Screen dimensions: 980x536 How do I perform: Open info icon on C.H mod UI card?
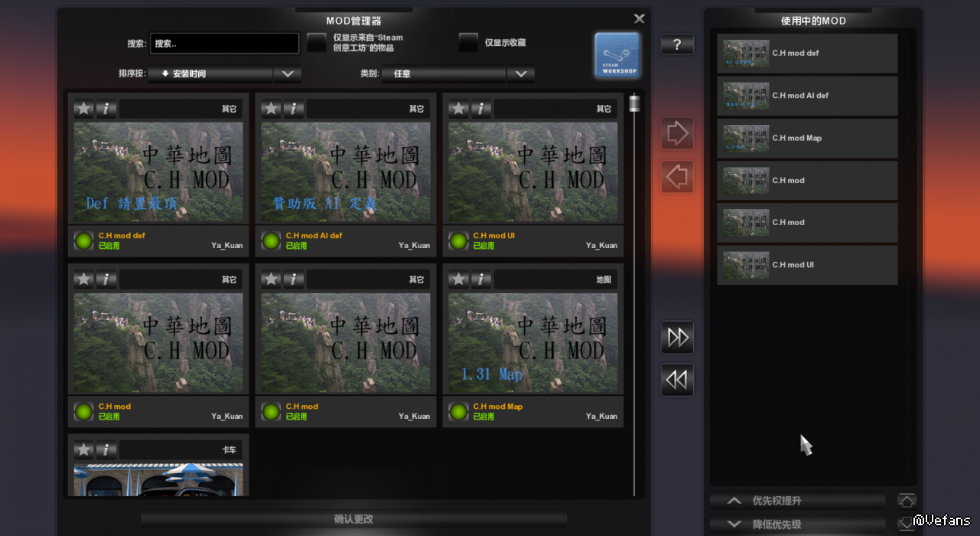(x=481, y=109)
